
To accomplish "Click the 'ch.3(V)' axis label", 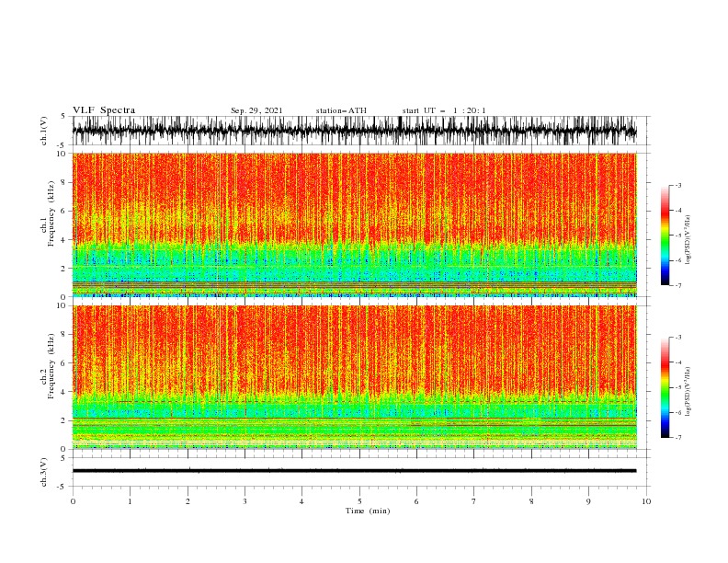I will click(x=44, y=472).
